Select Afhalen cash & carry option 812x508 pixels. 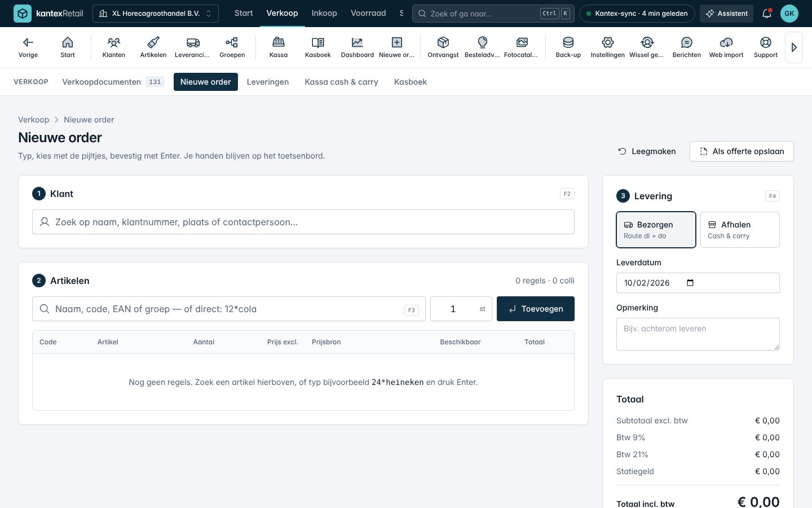point(740,230)
